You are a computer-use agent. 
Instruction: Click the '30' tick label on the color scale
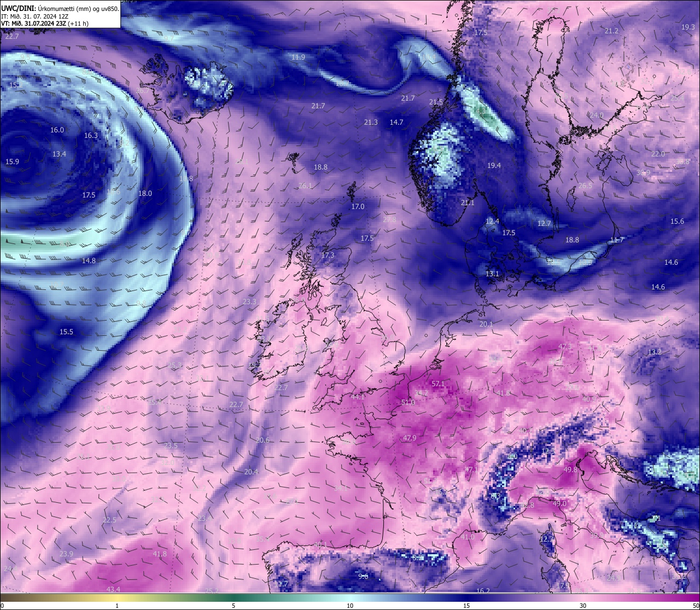(583, 606)
